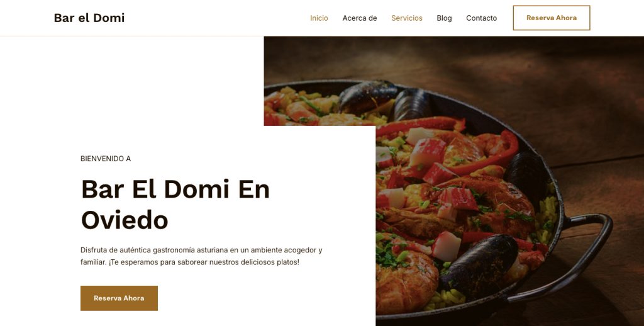Click the outlined Reserva Ahora header button
Screen dimensions: 644x326
551,18
